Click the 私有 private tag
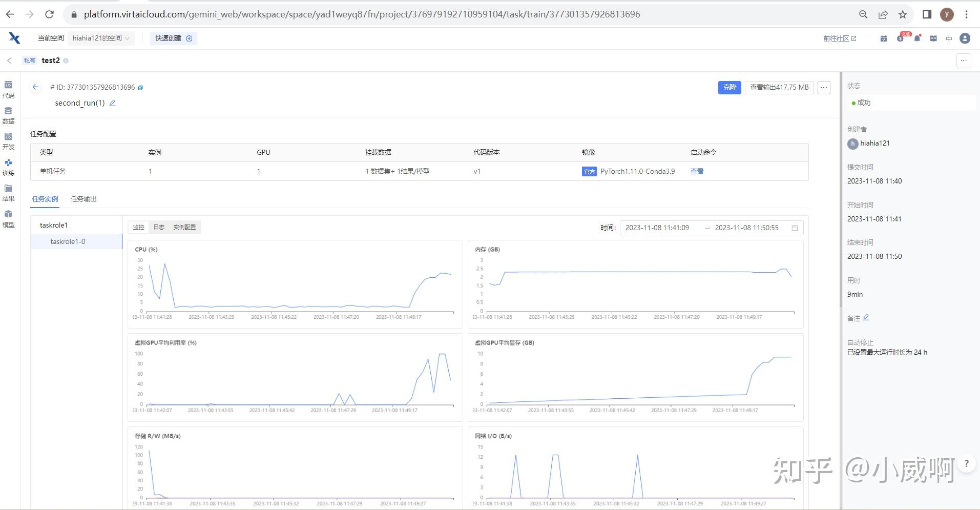980x510 pixels. coord(30,60)
